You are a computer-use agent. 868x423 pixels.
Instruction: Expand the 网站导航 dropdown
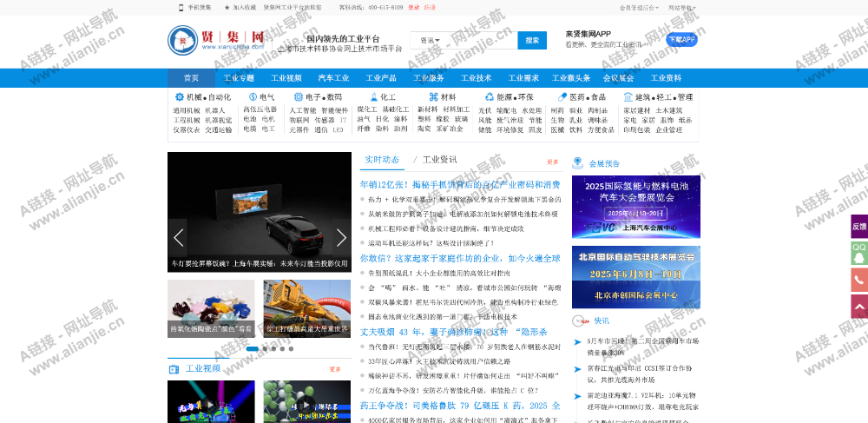tap(682, 8)
